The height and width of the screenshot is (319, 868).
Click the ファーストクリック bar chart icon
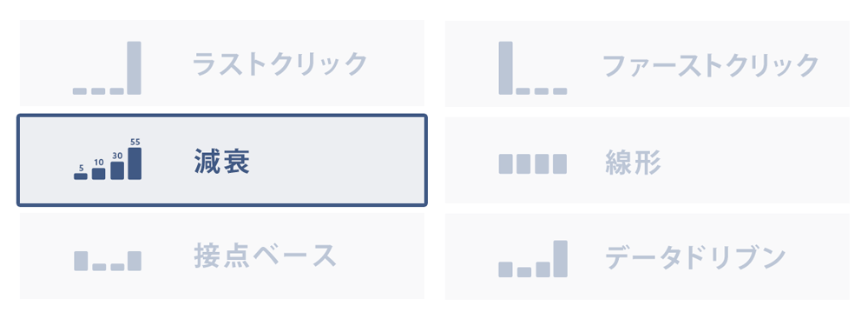click(533, 68)
